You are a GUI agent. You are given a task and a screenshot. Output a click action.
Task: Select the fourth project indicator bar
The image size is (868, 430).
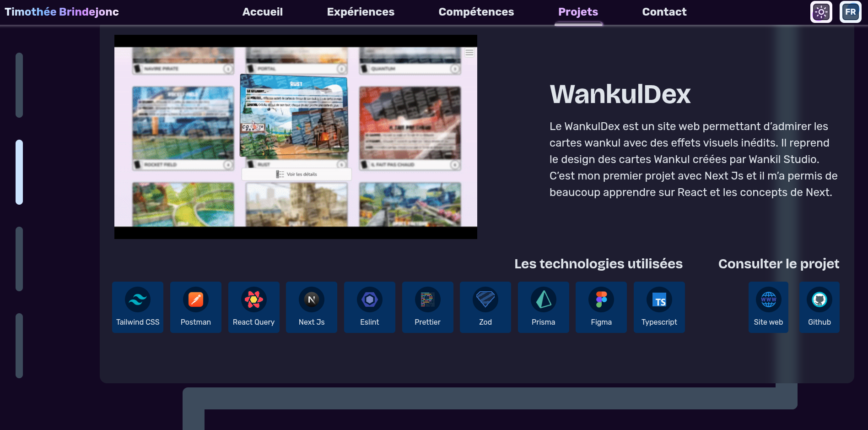(x=19, y=346)
